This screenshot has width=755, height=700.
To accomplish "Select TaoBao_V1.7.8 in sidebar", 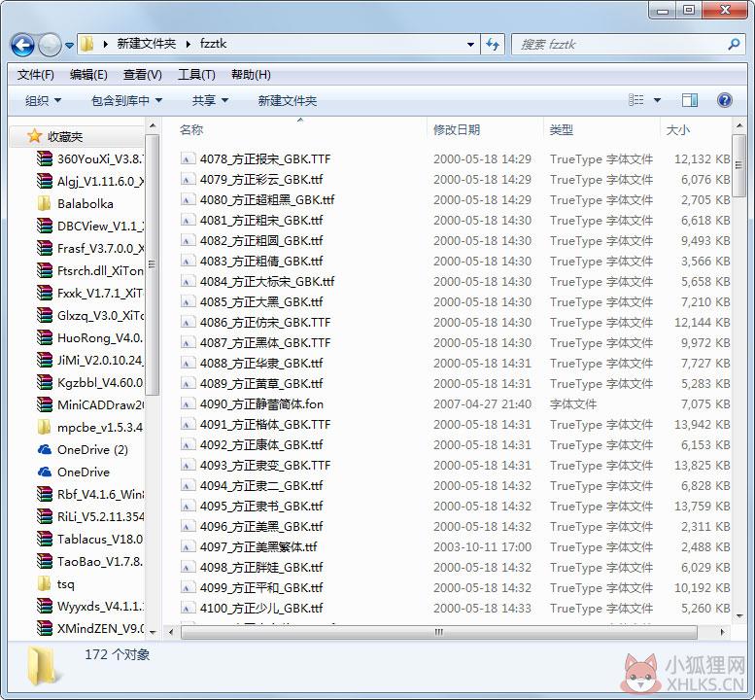I will click(100, 561).
